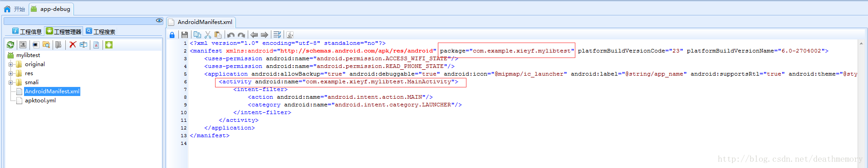
Task: Select the original folder in the tree
Action: click(35, 64)
